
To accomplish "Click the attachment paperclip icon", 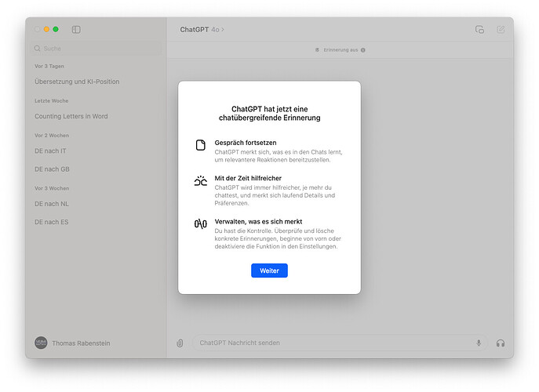I will [180, 343].
